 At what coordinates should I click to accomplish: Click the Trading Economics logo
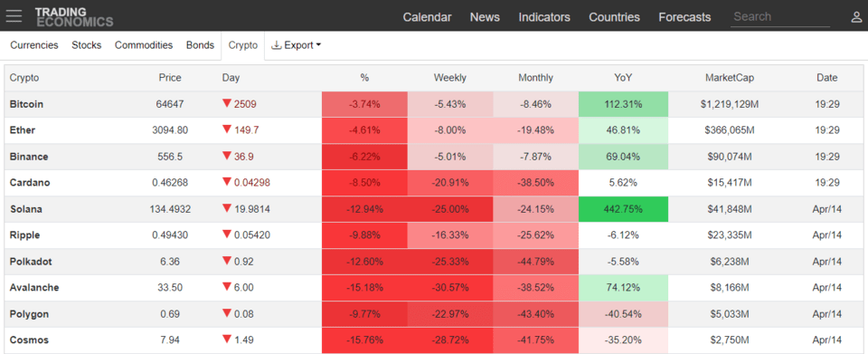tap(74, 17)
